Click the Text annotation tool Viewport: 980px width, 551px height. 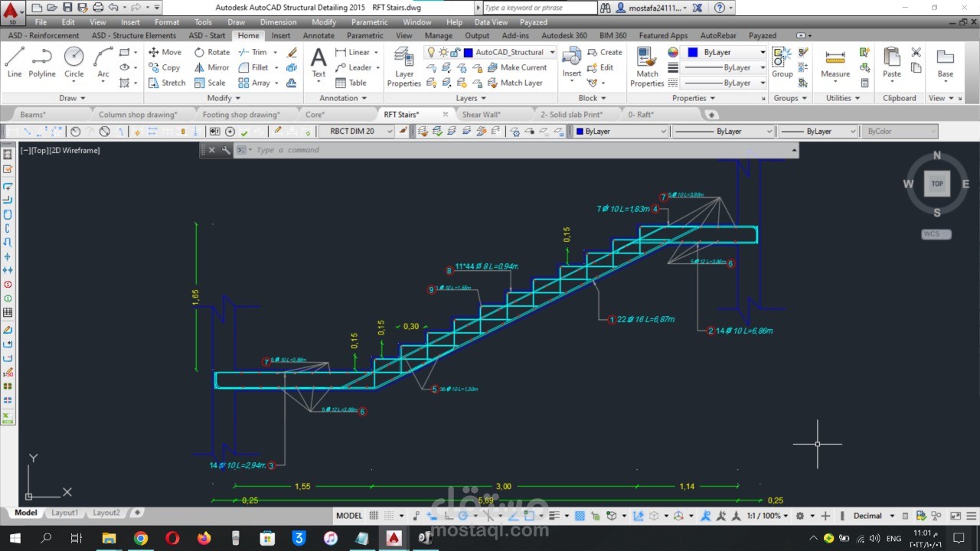[x=318, y=62]
